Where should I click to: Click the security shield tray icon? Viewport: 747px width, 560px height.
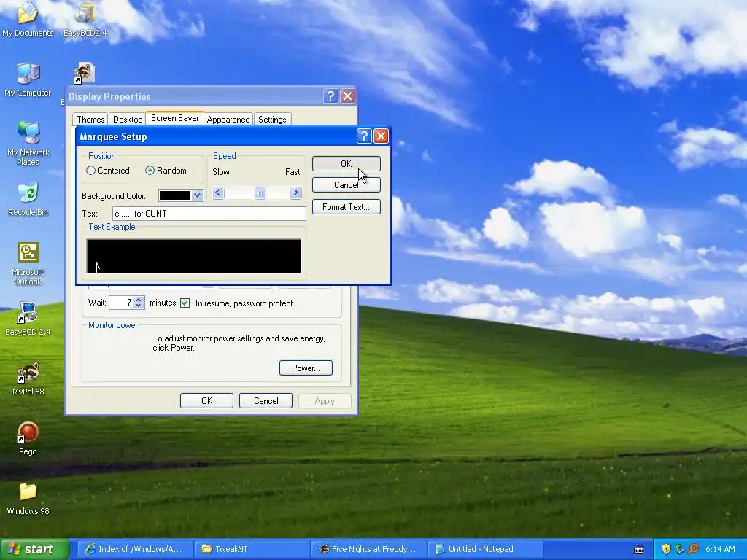(666, 549)
